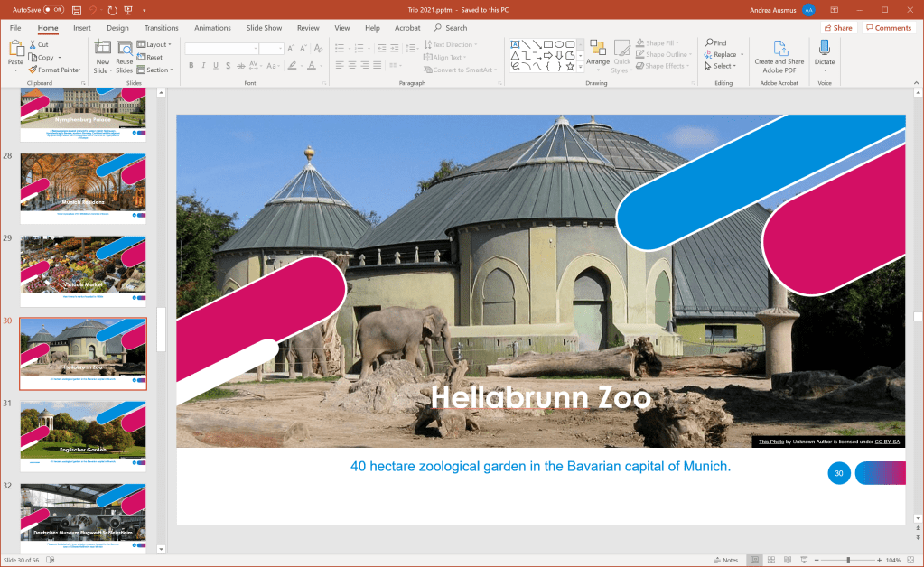Switch to the Transitions tab
The width and height of the screenshot is (924, 567).
[161, 28]
